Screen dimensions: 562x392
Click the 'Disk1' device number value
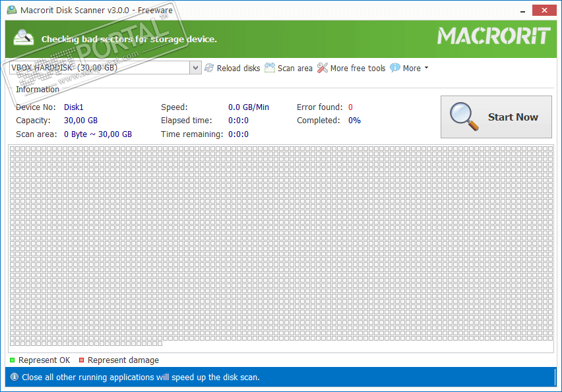[73, 107]
